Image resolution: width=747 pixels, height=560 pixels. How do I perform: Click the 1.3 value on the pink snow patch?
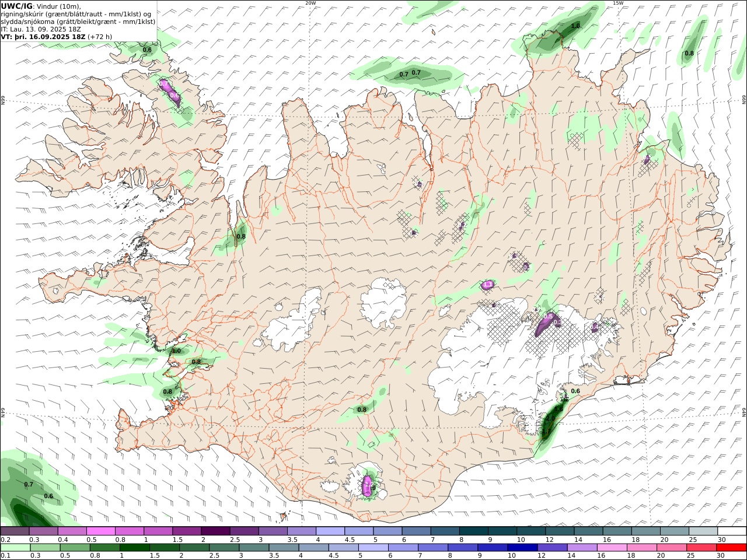(x=488, y=285)
